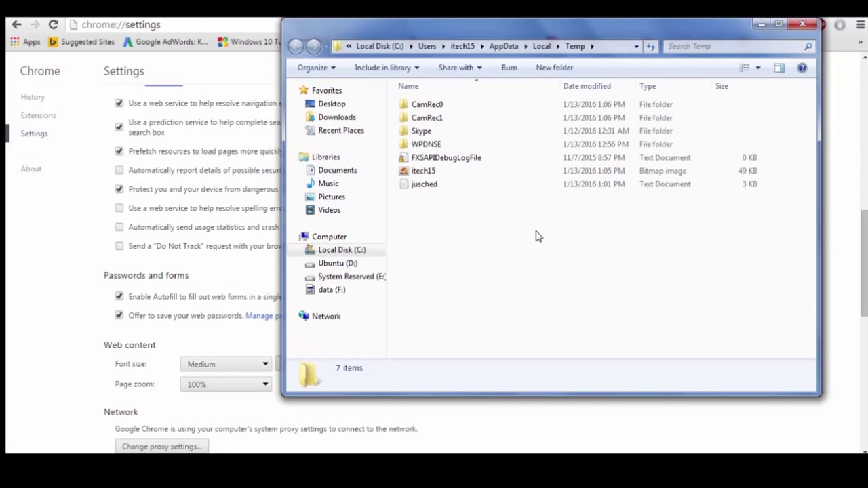Image resolution: width=868 pixels, height=488 pixels.
Task: Select Settings in Chrome sidebar
Action: [34, 134]
